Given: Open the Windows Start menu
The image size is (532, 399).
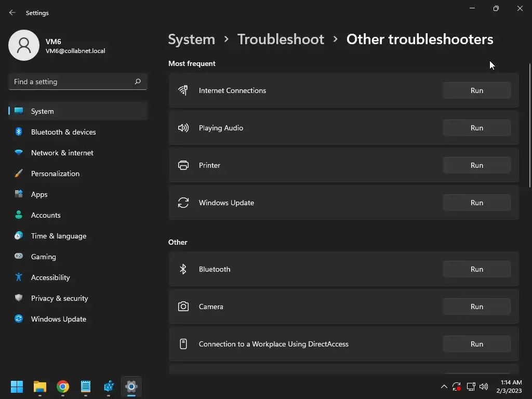Looking at the screenshot, I should coord(17,387).
